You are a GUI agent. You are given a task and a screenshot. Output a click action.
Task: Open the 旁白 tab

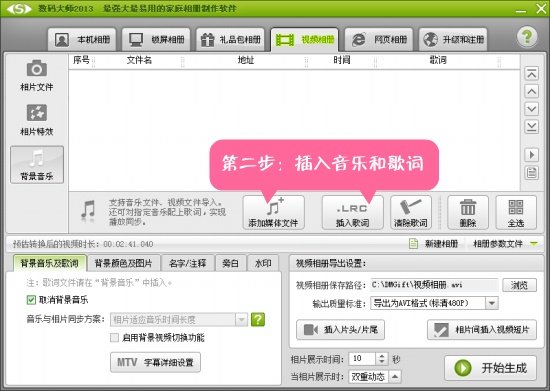230,263
